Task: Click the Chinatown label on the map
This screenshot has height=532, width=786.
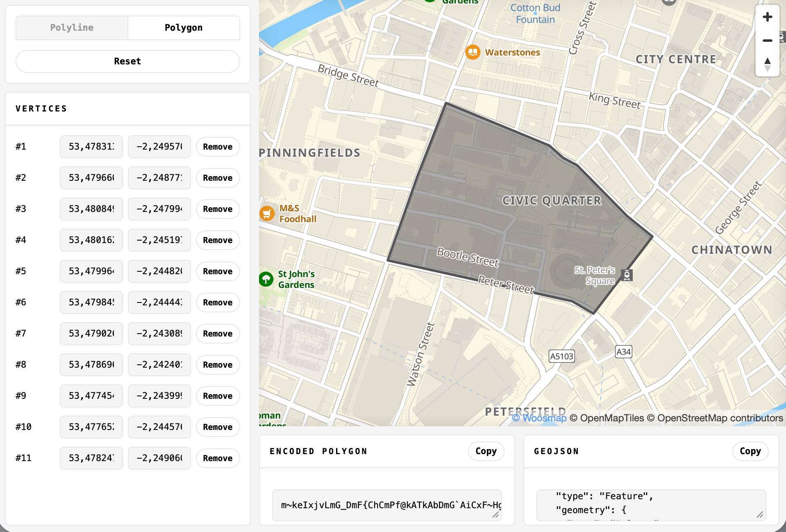Action: pyautogui.click(x=732, y=250)
